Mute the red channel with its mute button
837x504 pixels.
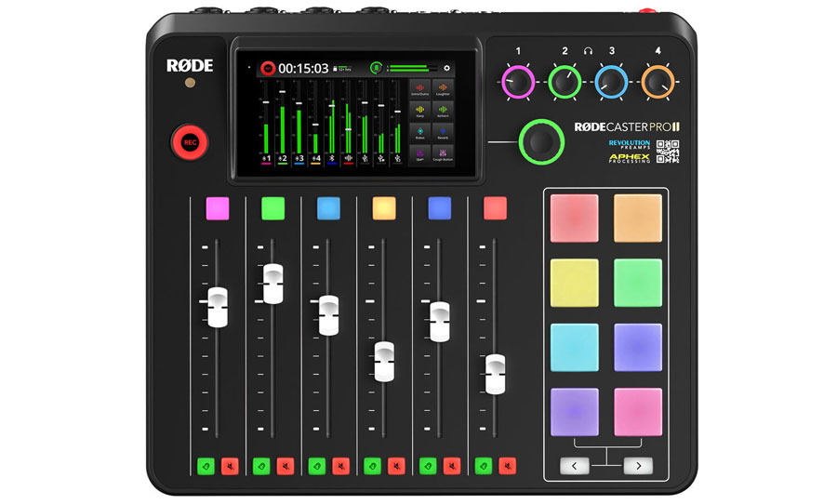[x=508, y=466]
